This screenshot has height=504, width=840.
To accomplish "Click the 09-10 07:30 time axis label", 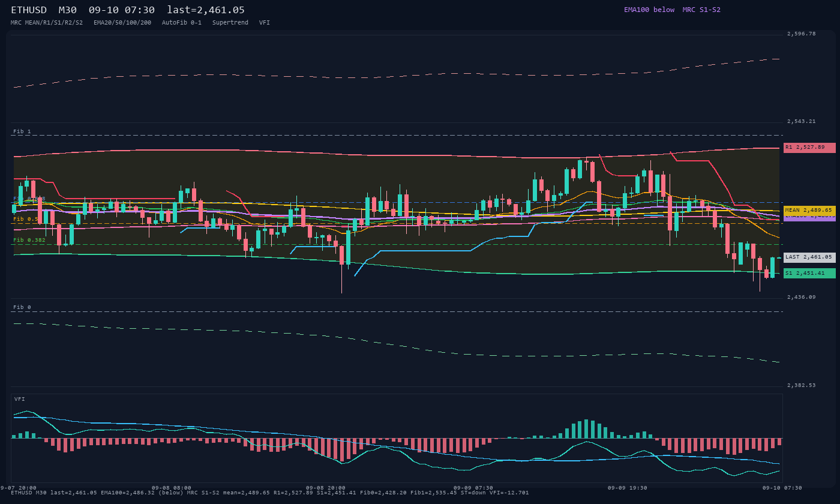I will tap(782, 488).
